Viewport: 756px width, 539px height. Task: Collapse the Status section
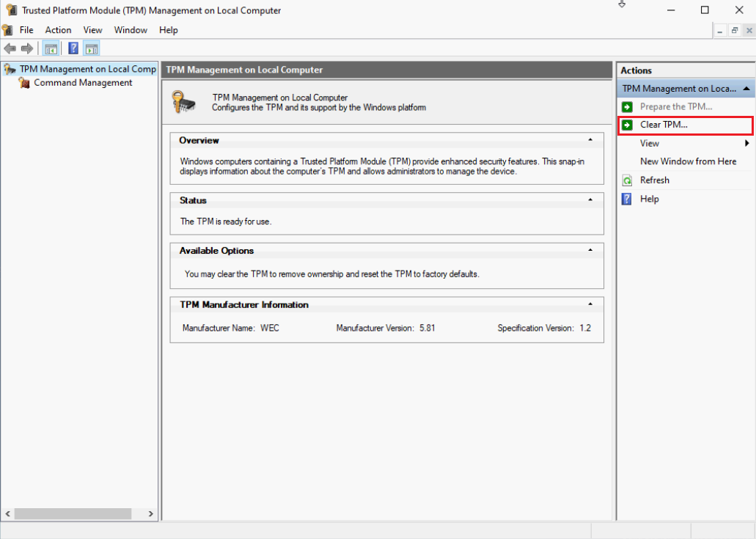click(x=590, y=199)
